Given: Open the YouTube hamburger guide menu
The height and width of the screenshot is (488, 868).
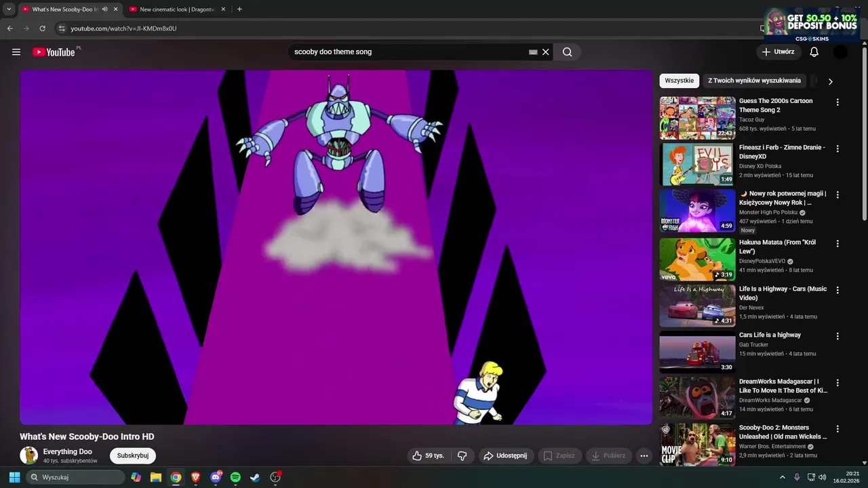Looking at the screenshot, I should (x=16, y=52).
